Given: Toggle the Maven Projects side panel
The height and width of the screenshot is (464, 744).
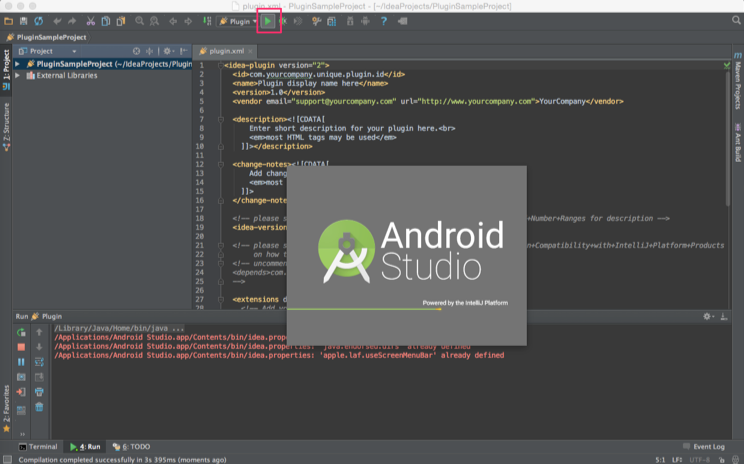Looking at the screenshot, I should tap(738, 81).
